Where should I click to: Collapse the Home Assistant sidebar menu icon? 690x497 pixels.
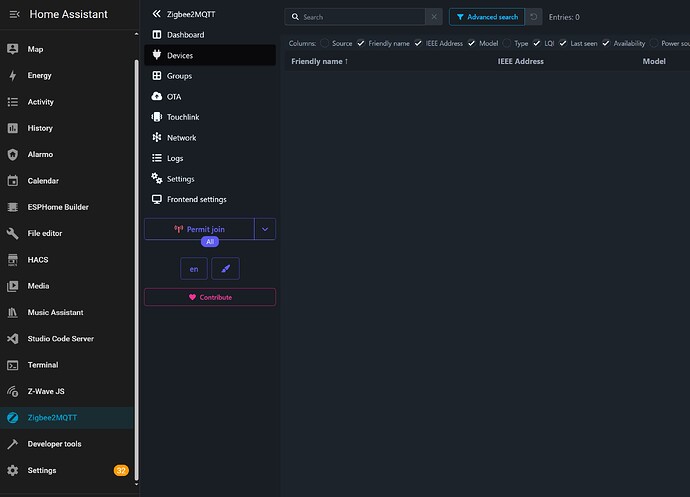[x=14, y=15]
